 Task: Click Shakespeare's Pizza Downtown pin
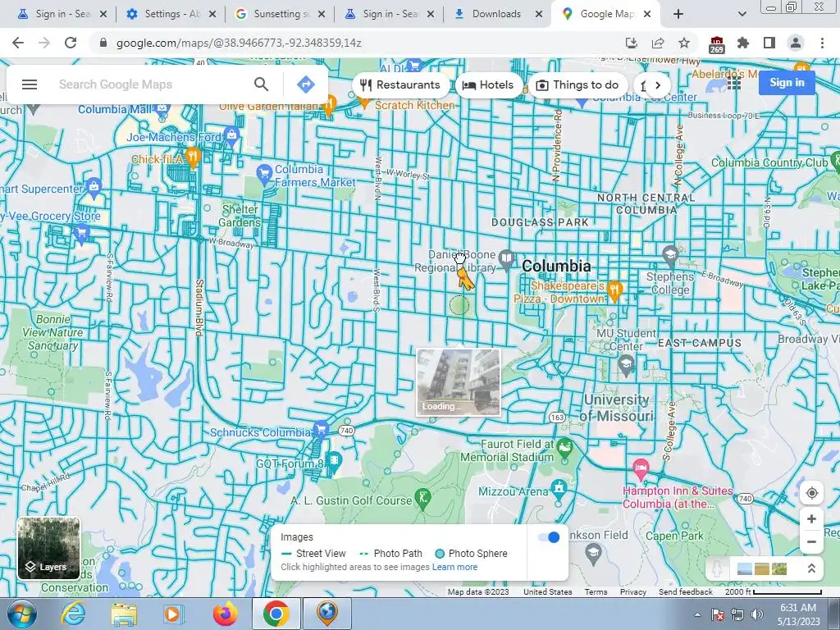click(x=615, y=291)
